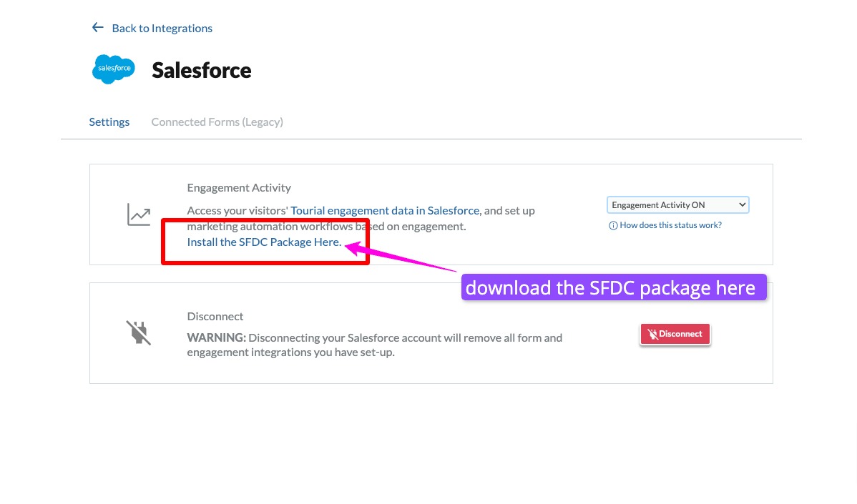Click the How does this status work link
Image resolution: width=857 pixels, height=504 pixels.
[x=670, y=225]
